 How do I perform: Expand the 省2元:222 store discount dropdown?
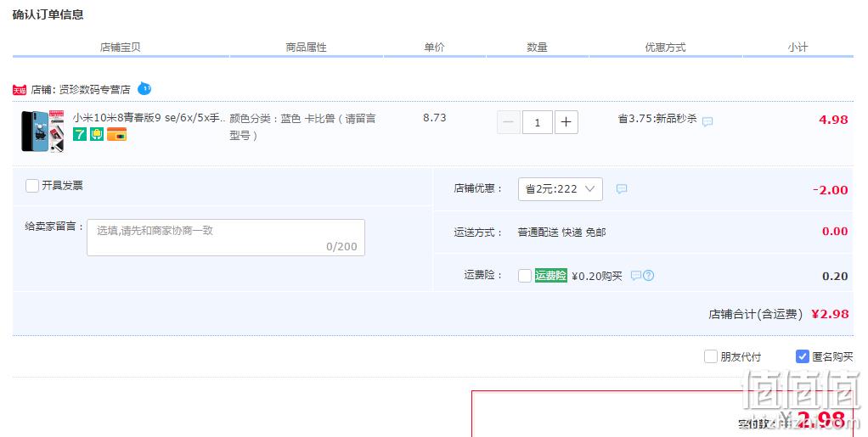(x=561, y=189)
